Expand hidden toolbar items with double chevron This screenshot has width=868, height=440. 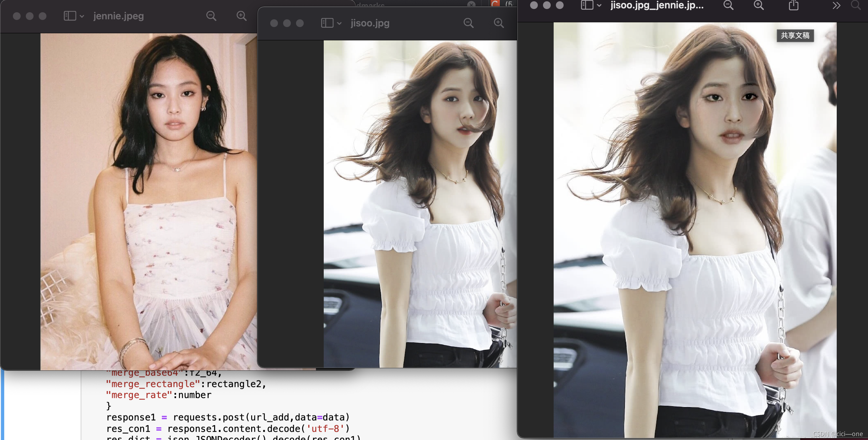[x=836, y=5]
